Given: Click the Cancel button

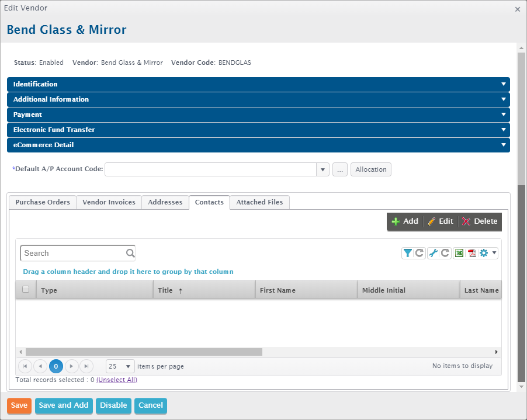Looking at the screenshot, I should (x=151, y=405).
